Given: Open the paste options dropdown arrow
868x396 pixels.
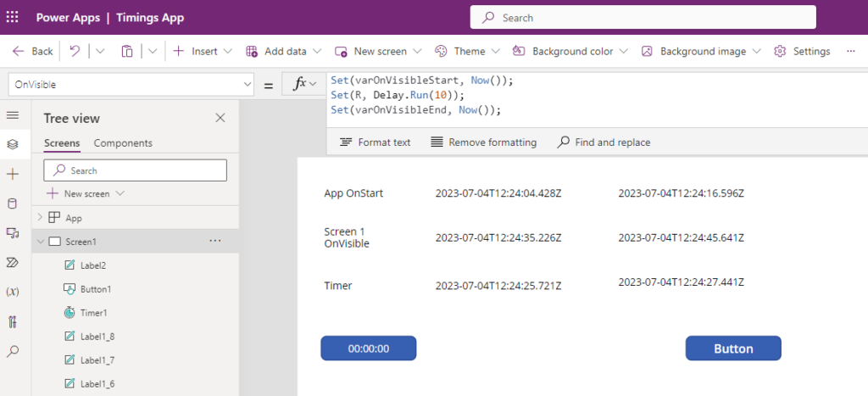Looking at the screenshot, I should tap(153, 51).
